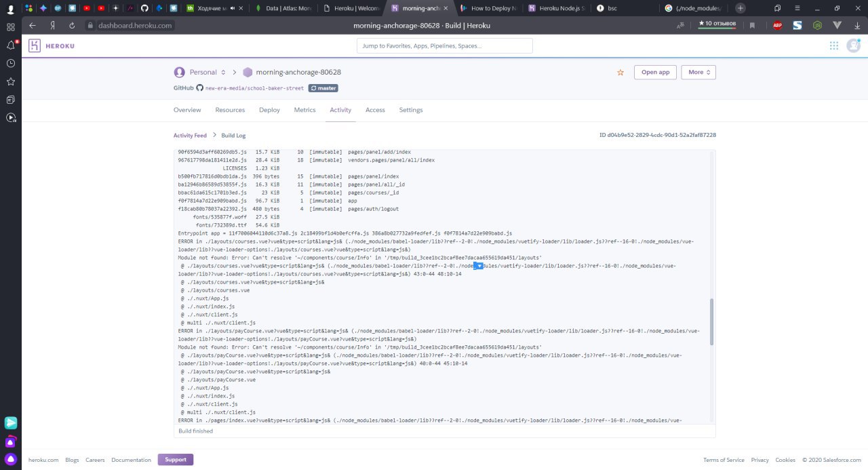Select the Activity tab

tap(340, 110)
